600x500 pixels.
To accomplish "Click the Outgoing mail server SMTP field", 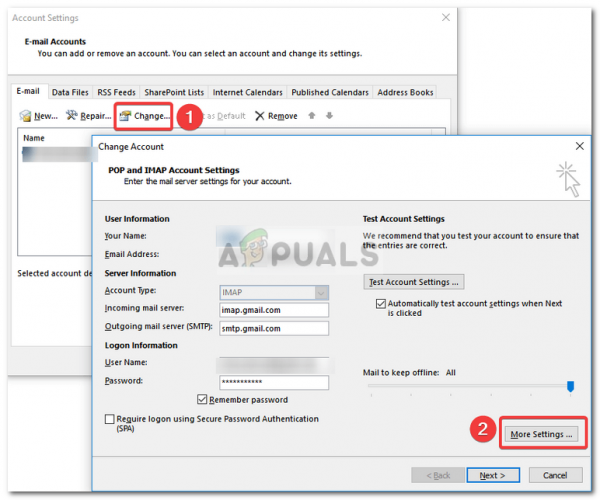I will 274,329.
